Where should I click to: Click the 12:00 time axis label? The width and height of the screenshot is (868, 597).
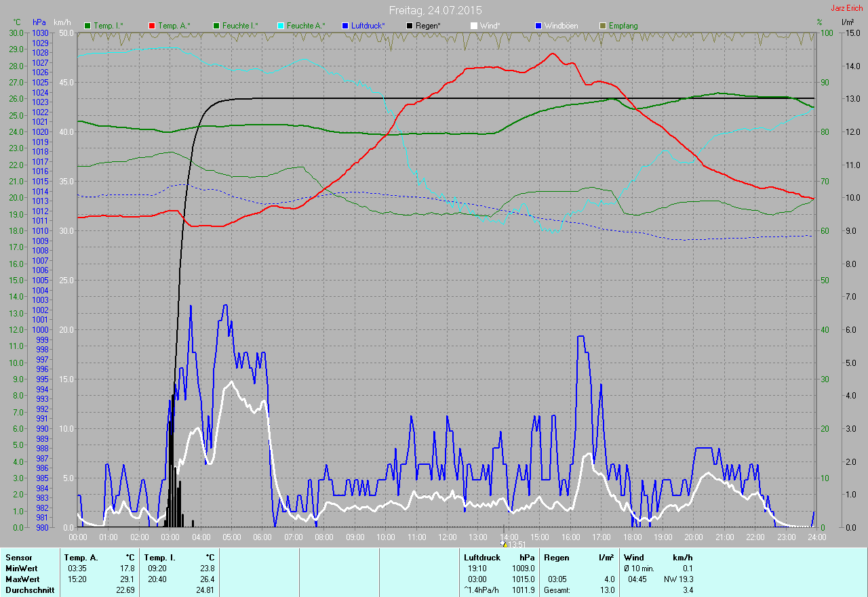(448, 537)
